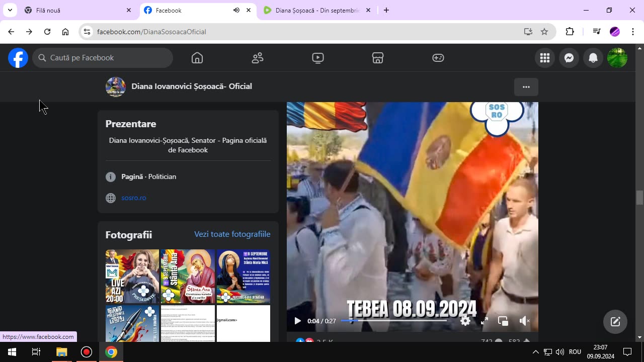
Task: Open the Gaming icon in the top bar
Action: click(438, 58)
